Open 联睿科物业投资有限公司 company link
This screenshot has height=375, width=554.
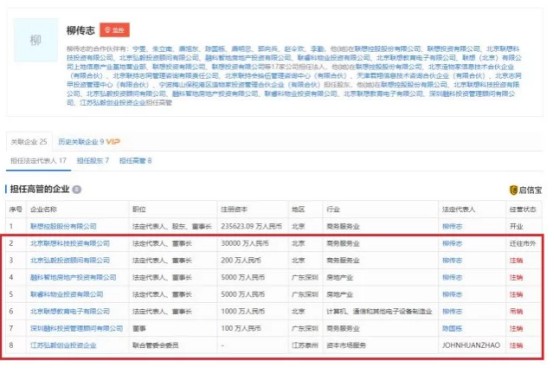tap(67, 294)
